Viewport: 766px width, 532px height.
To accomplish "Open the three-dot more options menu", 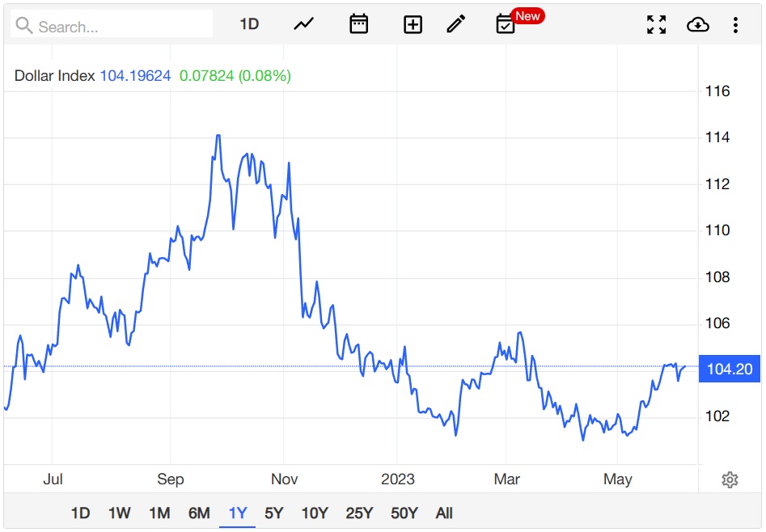I will click(x=735, y=24).
